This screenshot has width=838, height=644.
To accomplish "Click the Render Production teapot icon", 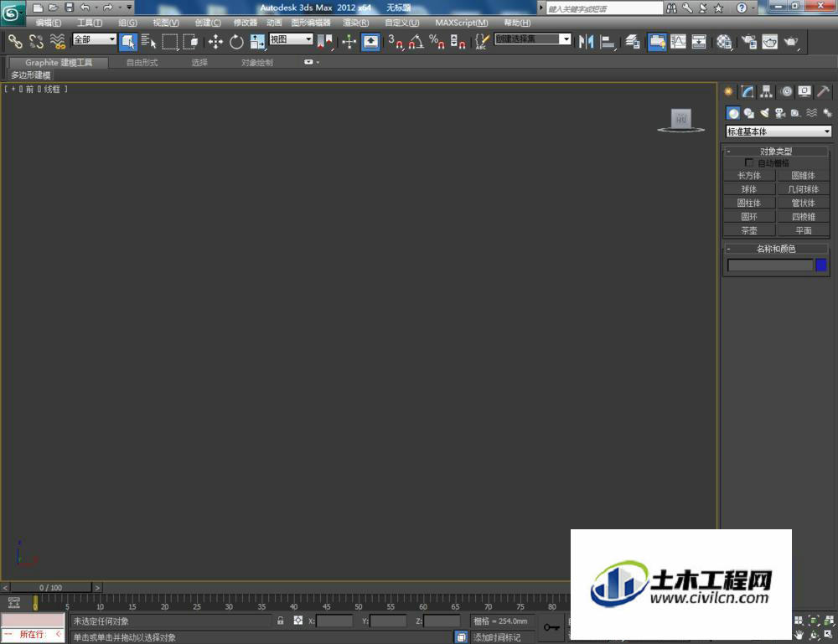I will tap(791, 41).
